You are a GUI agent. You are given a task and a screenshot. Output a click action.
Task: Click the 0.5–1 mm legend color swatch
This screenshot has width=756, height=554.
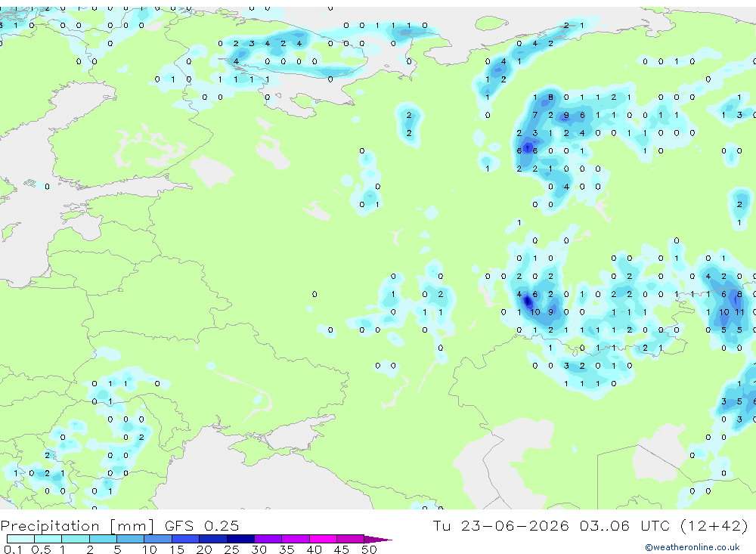[48, 539]
